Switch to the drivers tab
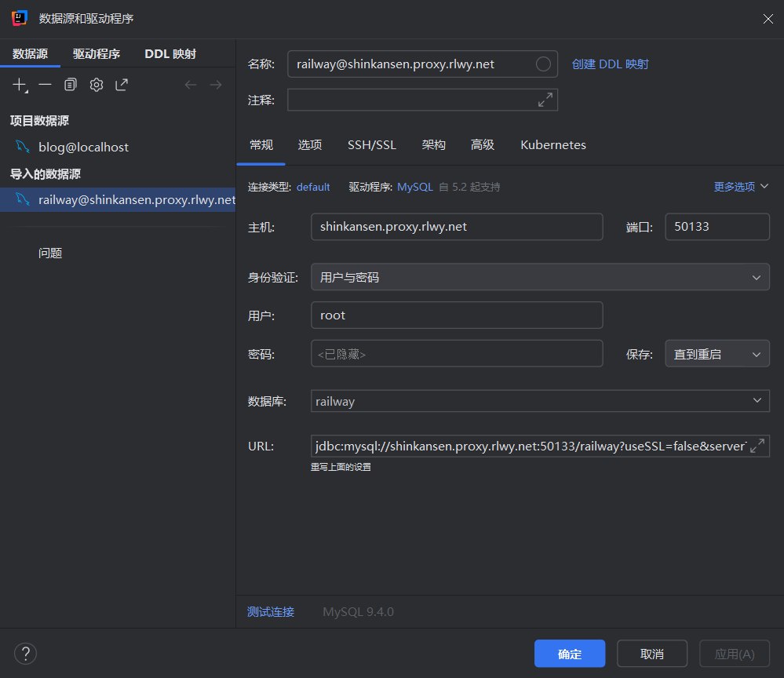The height and width of the screenshot is (678, 784). (x=97, y=54)
